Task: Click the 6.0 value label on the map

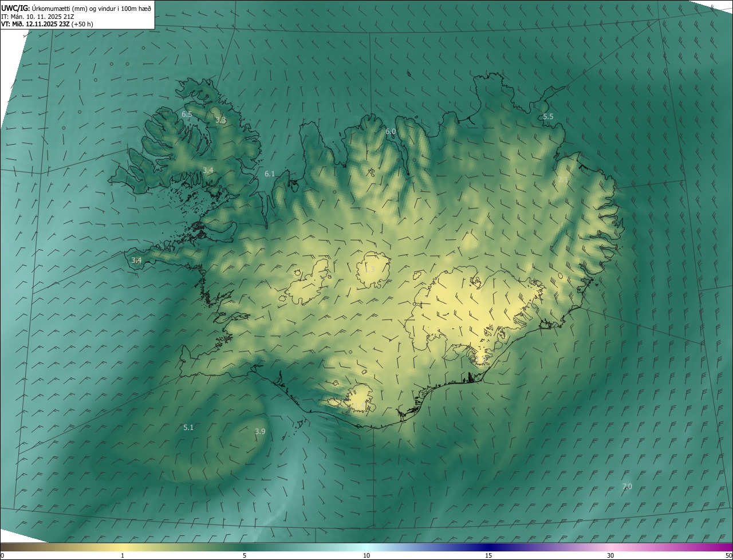Action: pos(391,132)
